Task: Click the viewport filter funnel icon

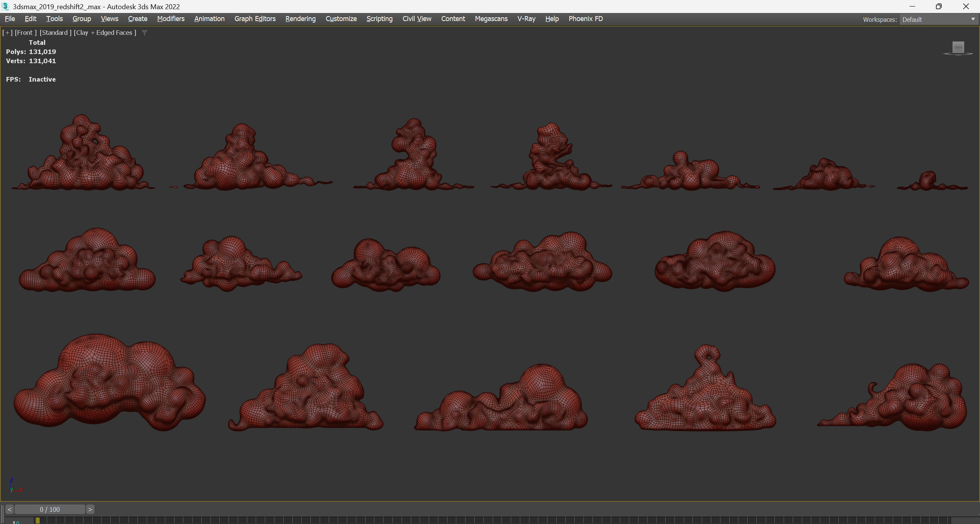Action: point(145,33)
